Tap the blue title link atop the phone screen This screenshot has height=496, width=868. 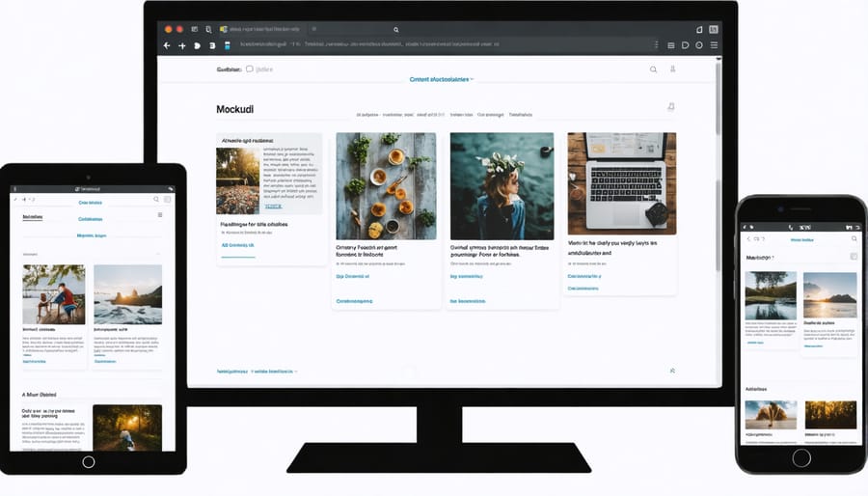click(x=802, y=239)
